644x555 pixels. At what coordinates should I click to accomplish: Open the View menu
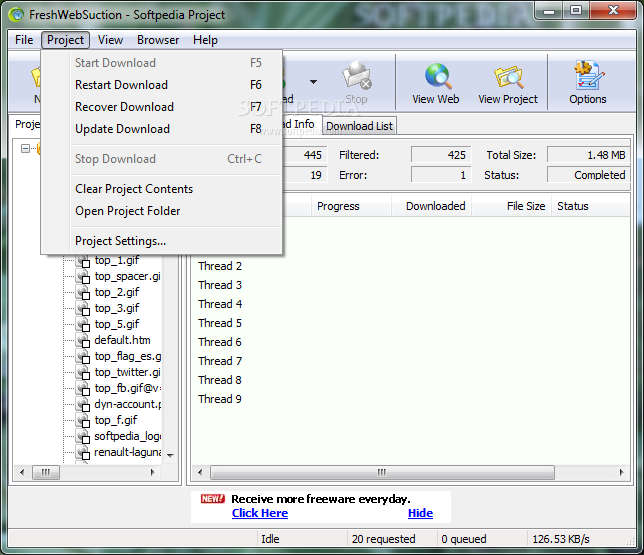click(x=110, y=40)
